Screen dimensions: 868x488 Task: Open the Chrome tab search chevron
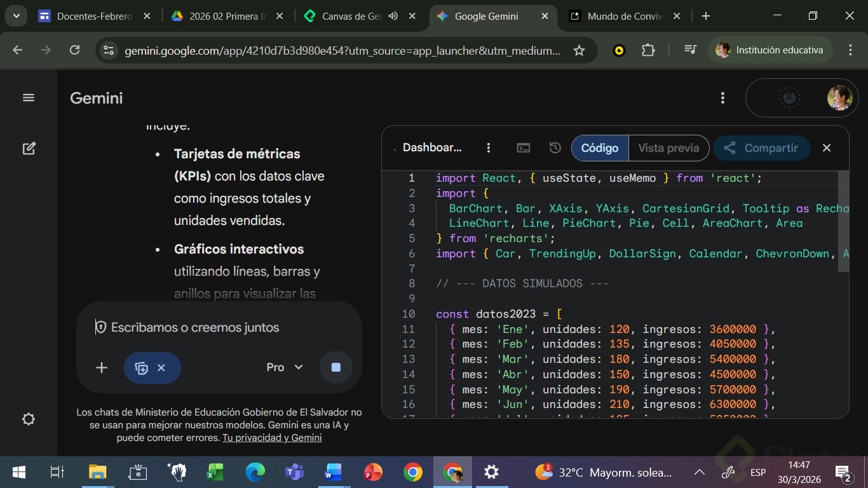(x=17, y=16)
